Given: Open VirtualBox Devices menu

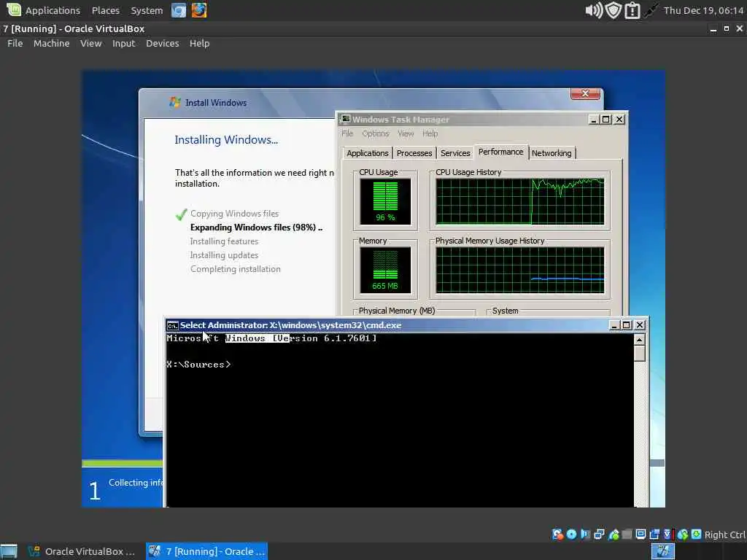Looking at the screenshot, I should tap(163, 43).
